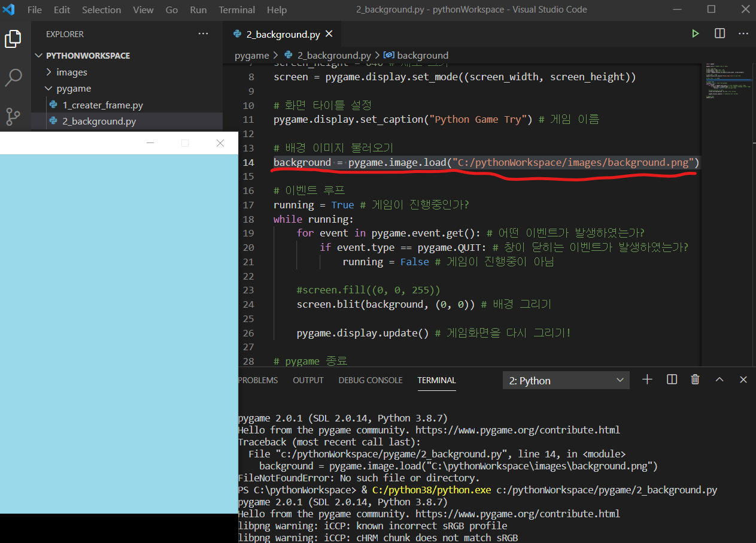
Task: Switch to the DEBUG CONSOLE tab
Action: (x=371, y=380)
